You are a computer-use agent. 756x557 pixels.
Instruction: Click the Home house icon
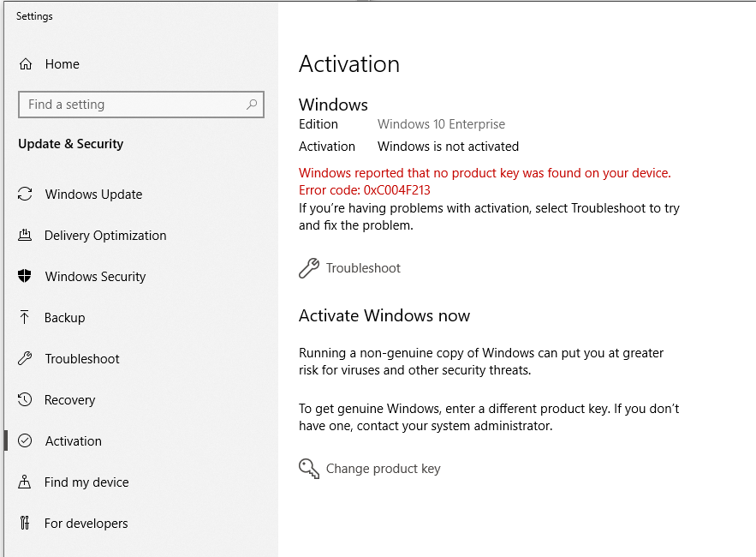pyautogui.click(x=26, y=63)
